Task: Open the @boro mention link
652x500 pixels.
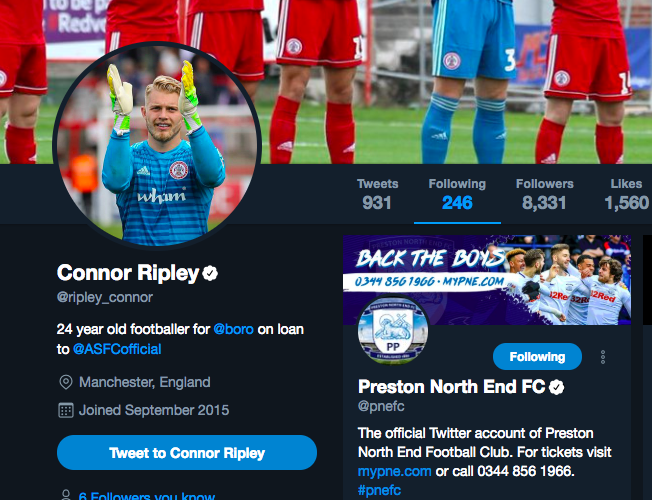Action: (233, 329)
